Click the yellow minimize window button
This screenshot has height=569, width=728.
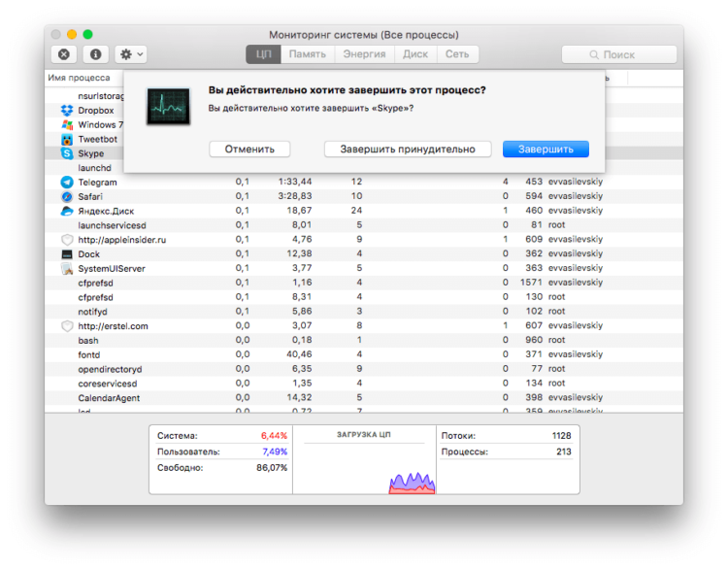coord(72,34)
